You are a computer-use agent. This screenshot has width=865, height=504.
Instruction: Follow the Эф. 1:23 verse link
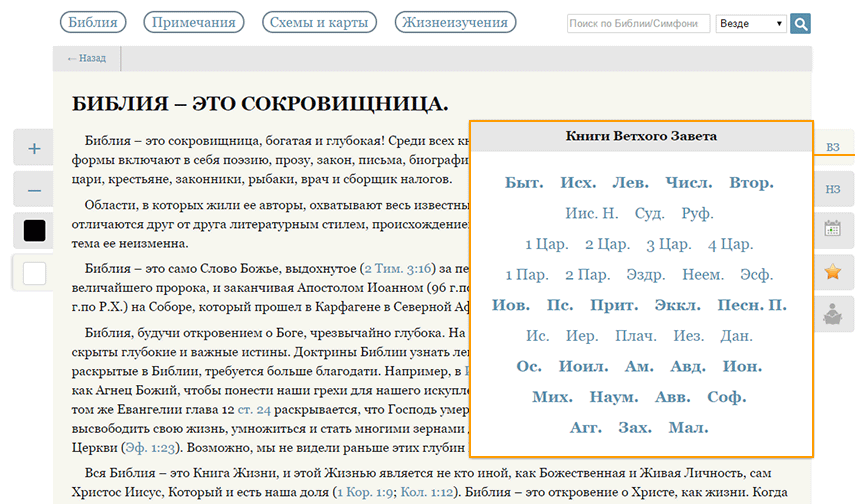pyautogui.click(x=150, y=448)
